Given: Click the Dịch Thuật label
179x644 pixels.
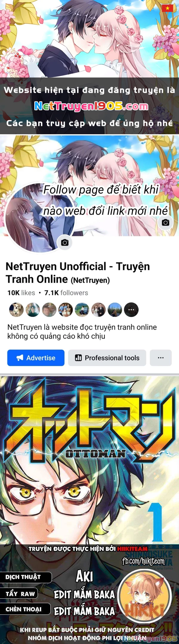Looking at the screenshot, I should click(x=23, y=577).
